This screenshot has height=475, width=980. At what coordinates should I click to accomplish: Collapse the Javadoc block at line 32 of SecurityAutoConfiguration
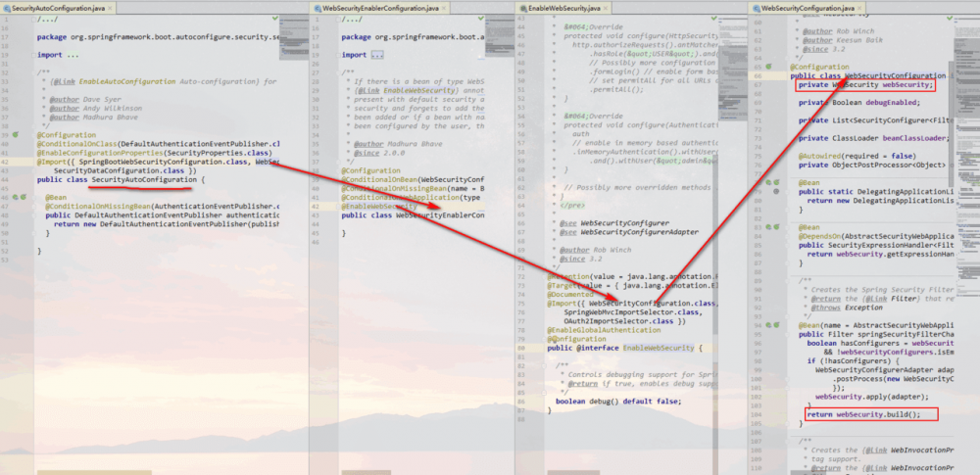click(x=33, y=72)
